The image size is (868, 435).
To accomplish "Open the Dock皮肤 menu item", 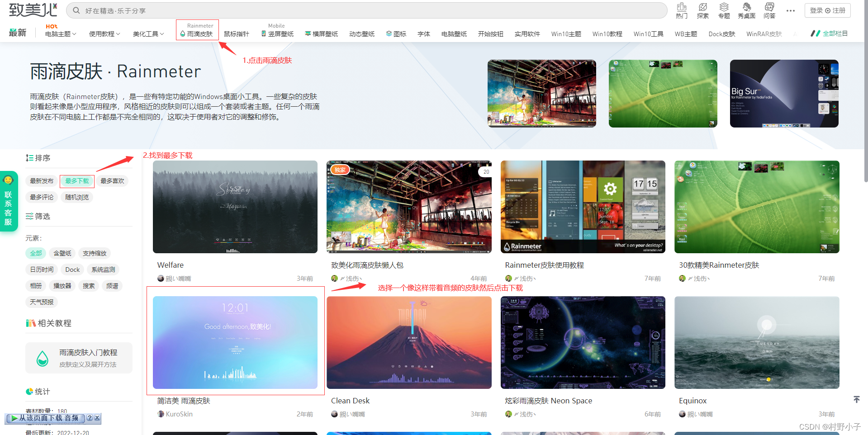I will point(721,33).
